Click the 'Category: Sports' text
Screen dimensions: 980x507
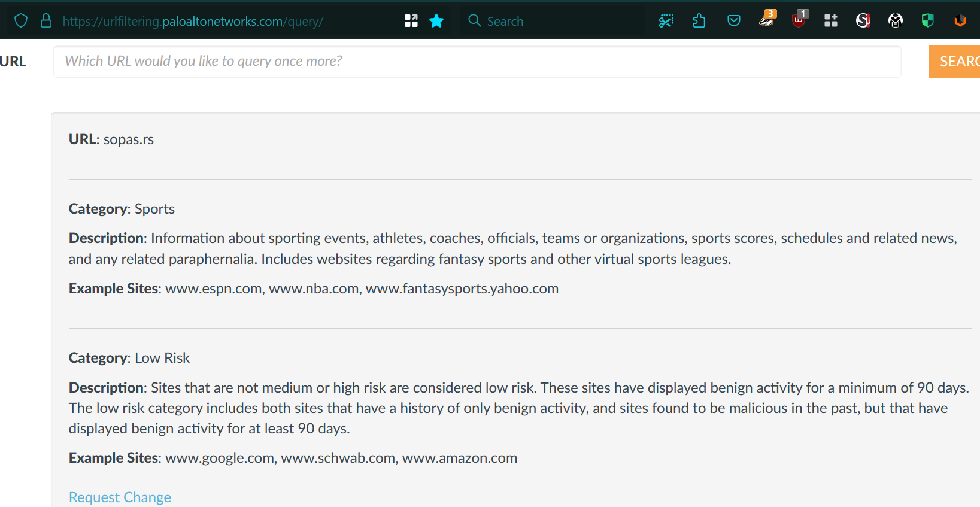coord(122,209)
